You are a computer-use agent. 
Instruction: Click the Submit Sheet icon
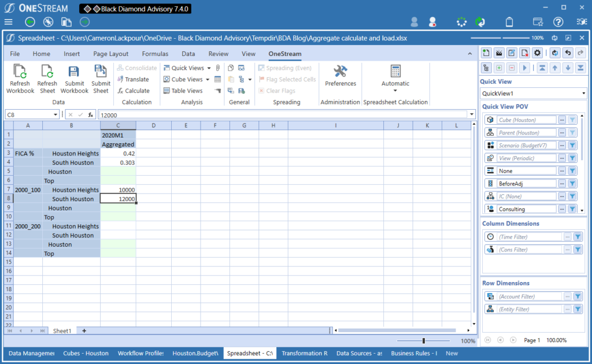101,71
